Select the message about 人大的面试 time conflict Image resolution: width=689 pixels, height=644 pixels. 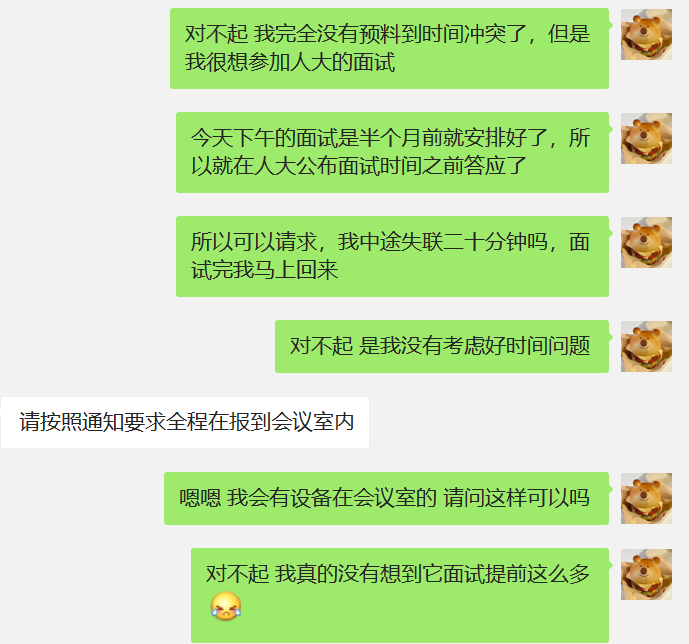tap(389, 48)
